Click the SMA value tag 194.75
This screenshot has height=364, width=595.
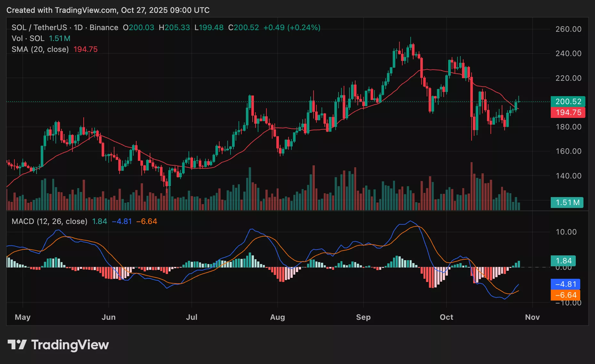[568, 112]
